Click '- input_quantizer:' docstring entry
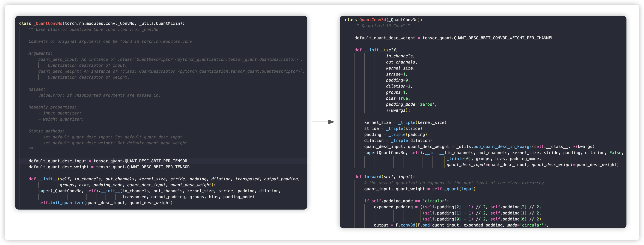 tap(60, 113)
